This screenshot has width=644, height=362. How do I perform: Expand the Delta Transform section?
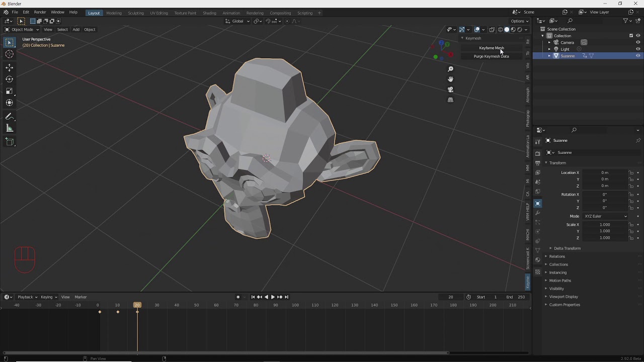click(567, 248)
